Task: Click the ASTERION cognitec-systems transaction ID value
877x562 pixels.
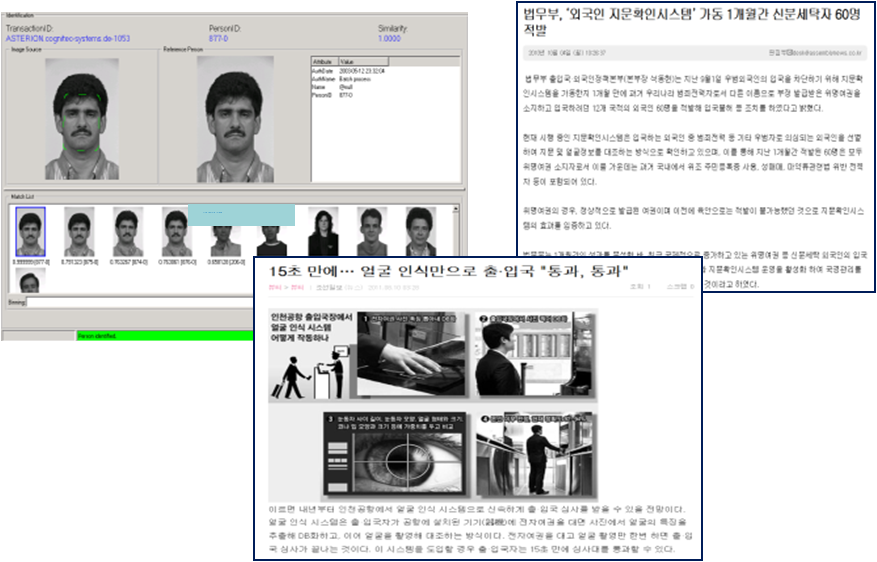Action: pos(68,39)
